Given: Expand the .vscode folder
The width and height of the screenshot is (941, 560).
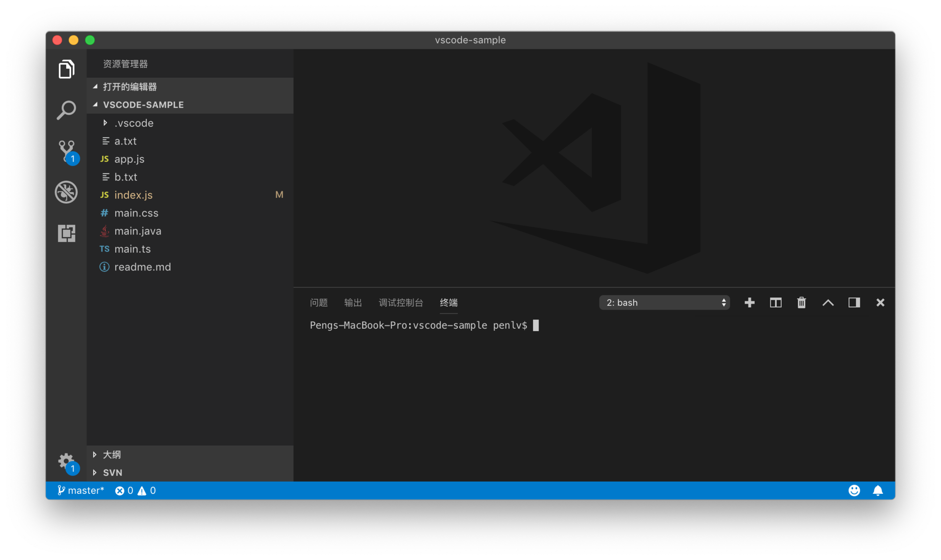Looking at the screenshot, I should click(133, 123).
